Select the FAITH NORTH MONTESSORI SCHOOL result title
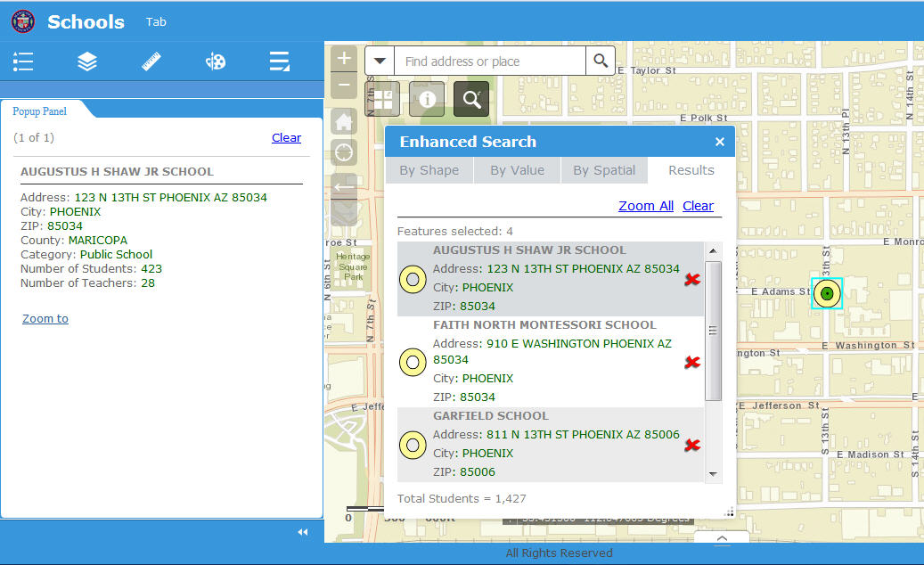This screenshot has height=565, width=924. (x=544, y=324)
